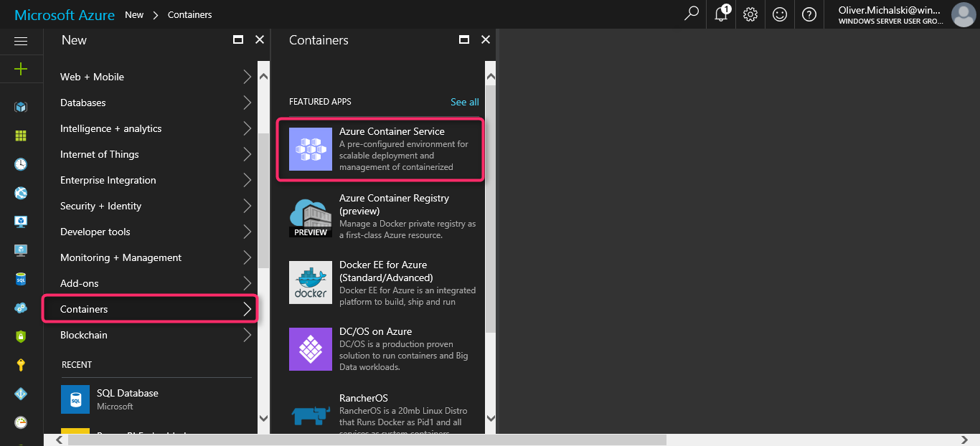This screenshot has height=446, width=980.
Task: Click the Docker EE whale icon
Action: (x=311, y=283)
